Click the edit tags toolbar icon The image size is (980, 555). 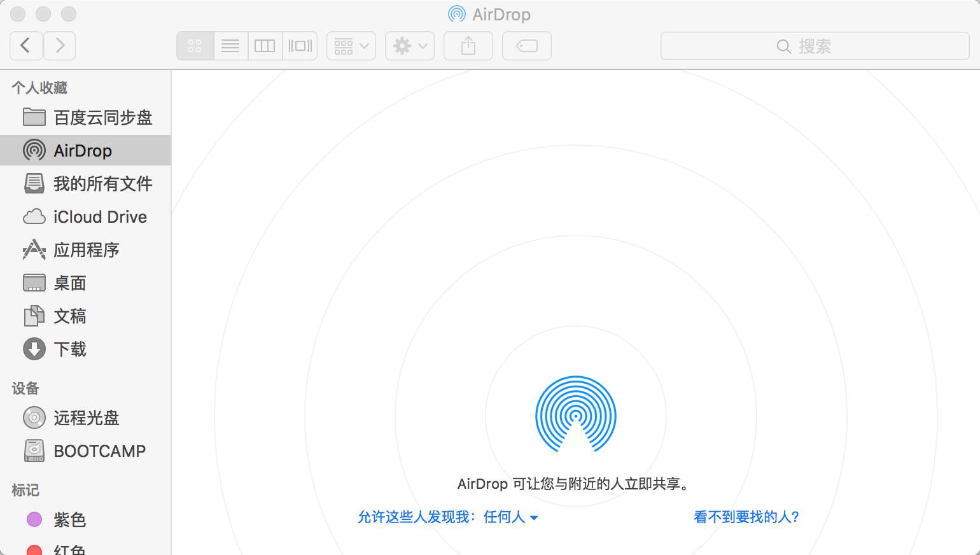(526, 46)
